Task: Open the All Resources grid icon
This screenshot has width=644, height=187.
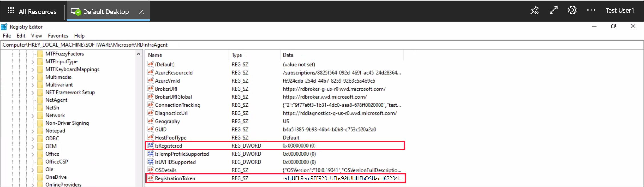Action: coord(11,11)
